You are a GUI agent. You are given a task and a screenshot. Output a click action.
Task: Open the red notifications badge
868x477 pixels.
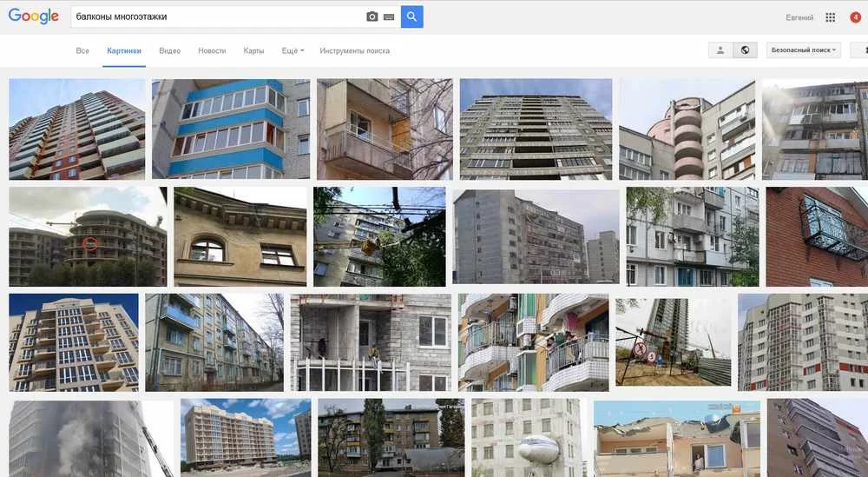(x=855, y=17)
